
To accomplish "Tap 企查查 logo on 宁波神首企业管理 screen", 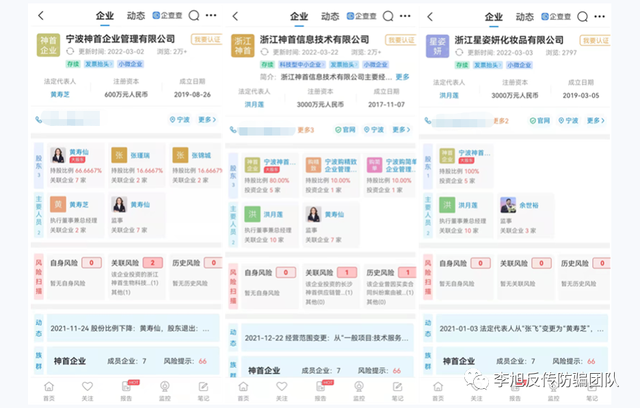I will (x=167, y=16).
